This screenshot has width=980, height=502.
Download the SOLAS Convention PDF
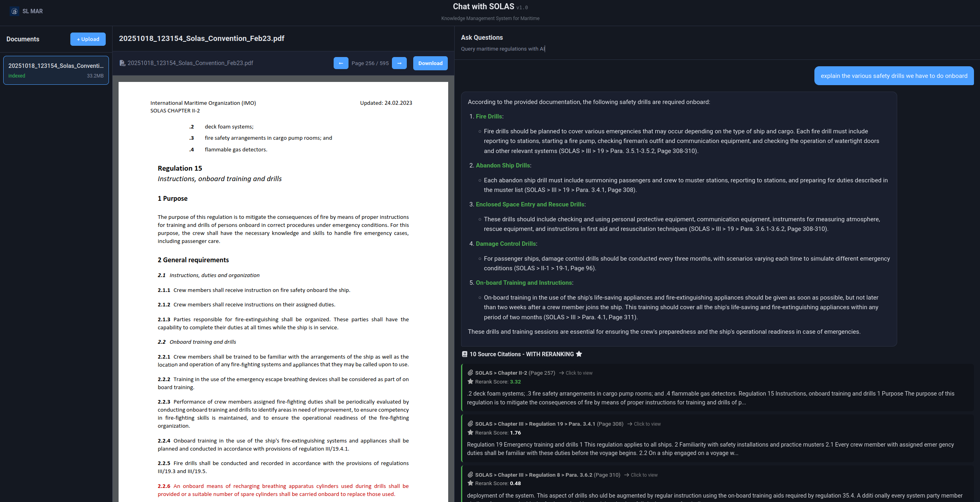[430, 63]
